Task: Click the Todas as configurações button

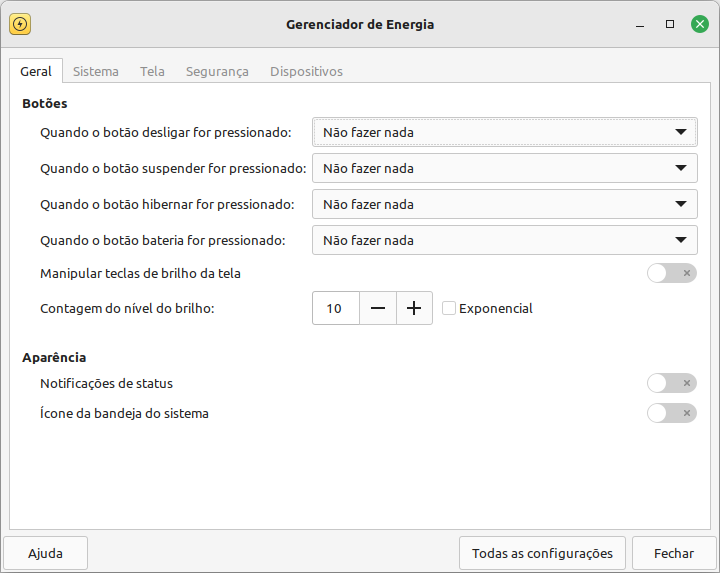Action: point(542,553)
